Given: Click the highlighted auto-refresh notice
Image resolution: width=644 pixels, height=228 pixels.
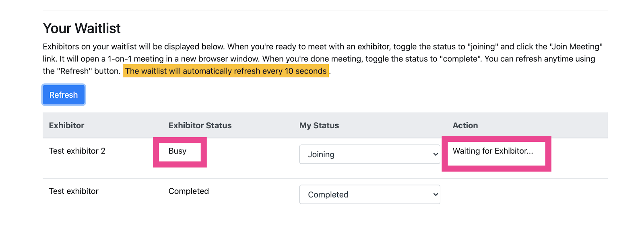Looking at the screenshot, I should (226, 71).
